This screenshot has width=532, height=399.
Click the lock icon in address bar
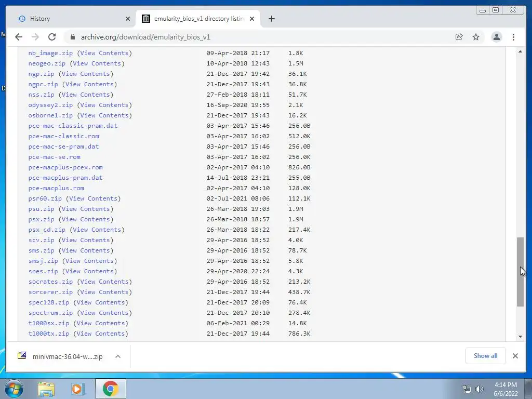coord(73,37)
